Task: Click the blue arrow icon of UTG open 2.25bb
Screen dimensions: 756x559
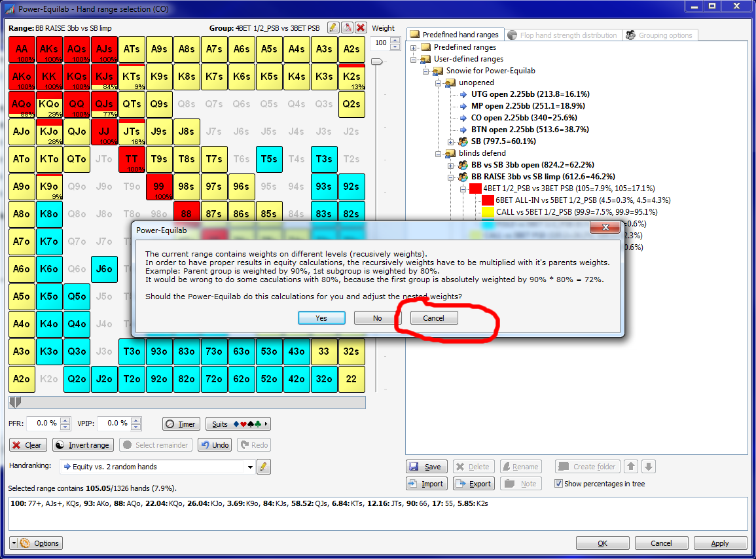Action: [463, 94]
